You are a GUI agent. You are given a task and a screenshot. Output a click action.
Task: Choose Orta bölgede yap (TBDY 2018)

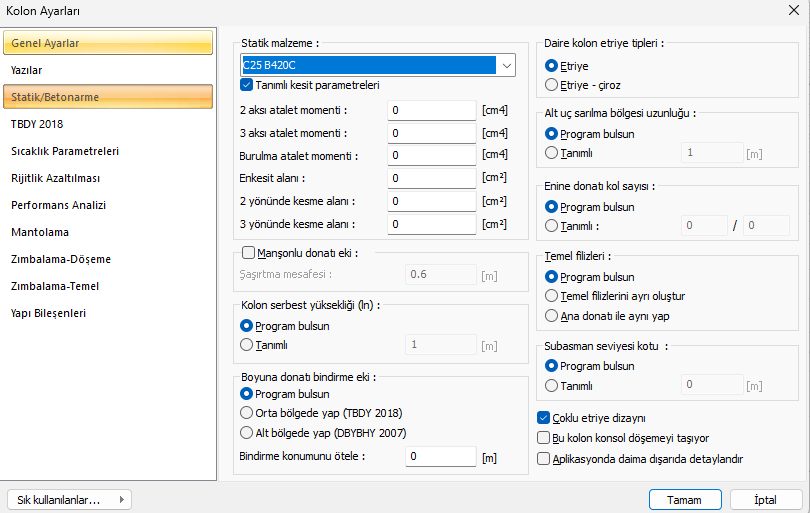pyautogui.click(x=247, y=413)
